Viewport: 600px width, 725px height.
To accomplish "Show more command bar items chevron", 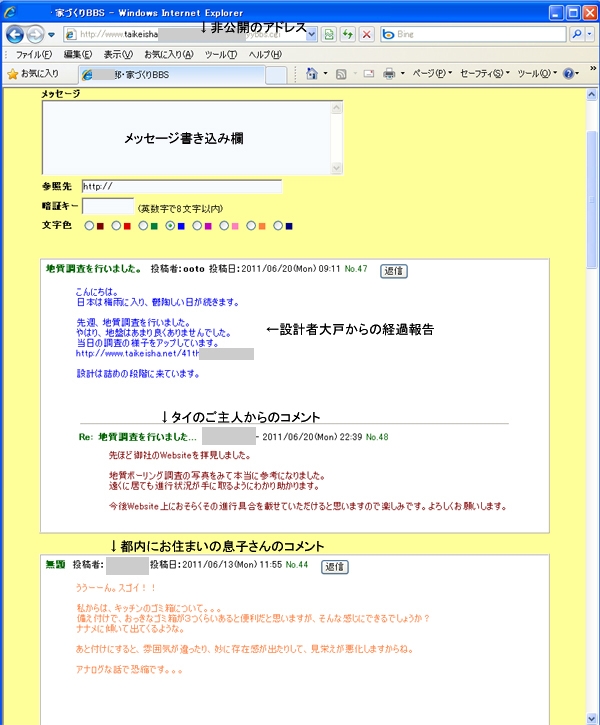I will 593,68.
